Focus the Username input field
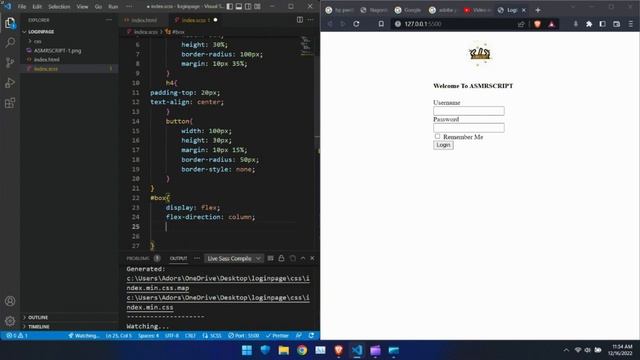The width and height of the screenshot is (640, 360). (x=469, y=111)
